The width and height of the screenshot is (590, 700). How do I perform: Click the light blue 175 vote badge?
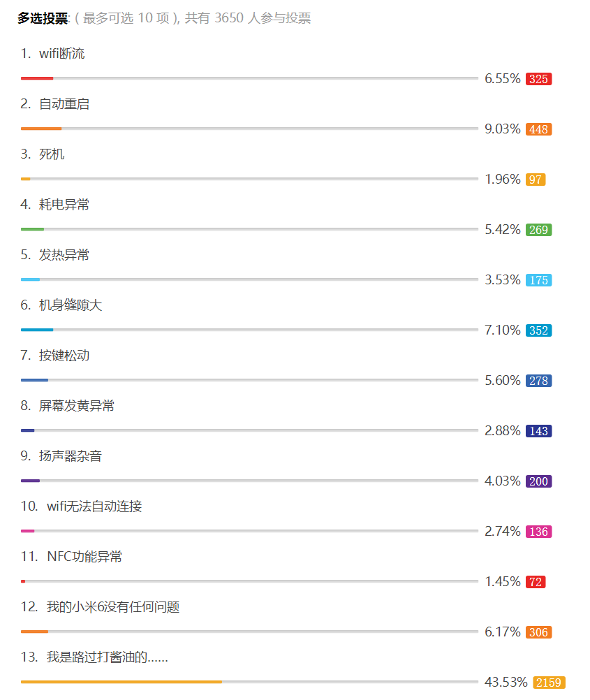click(x=538, y=280)
